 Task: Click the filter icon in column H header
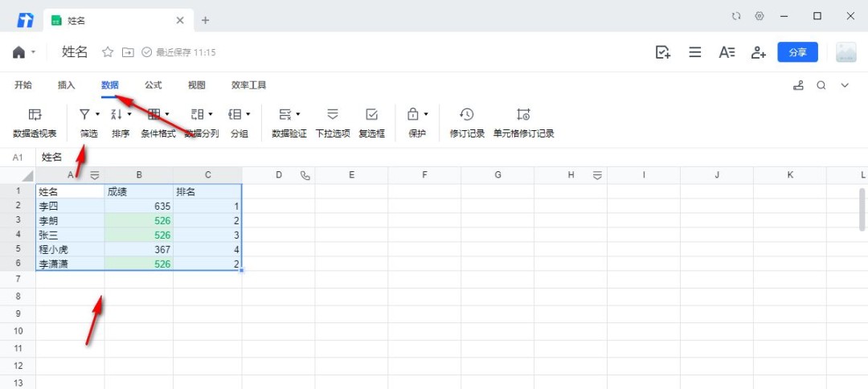click(x=596, y=175)
